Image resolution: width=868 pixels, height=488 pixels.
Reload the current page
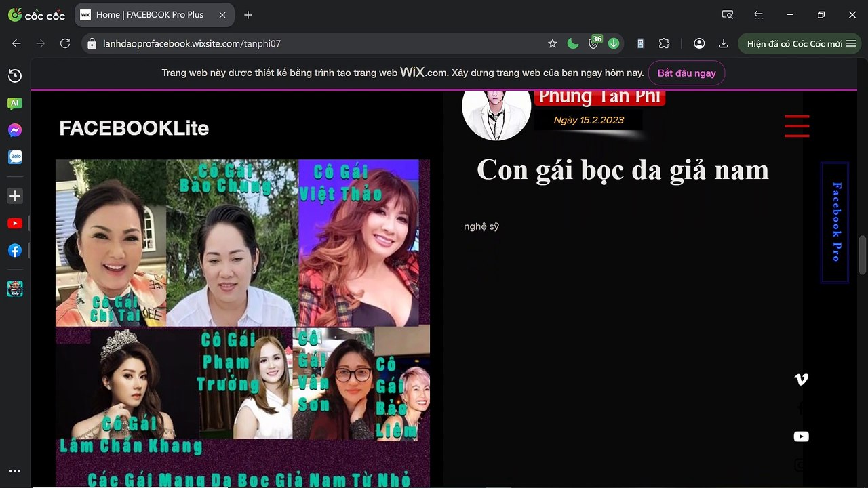click(65, 43)
